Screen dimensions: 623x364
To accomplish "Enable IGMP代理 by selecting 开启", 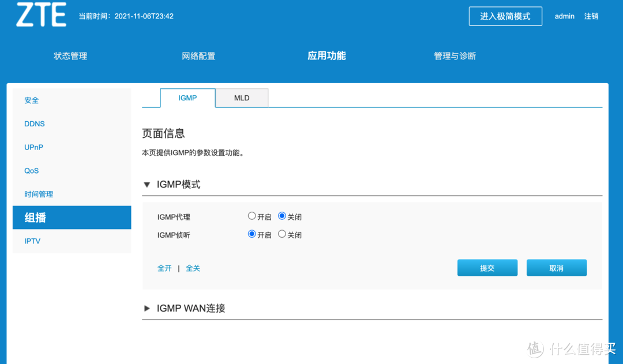I will coord(252,215).
